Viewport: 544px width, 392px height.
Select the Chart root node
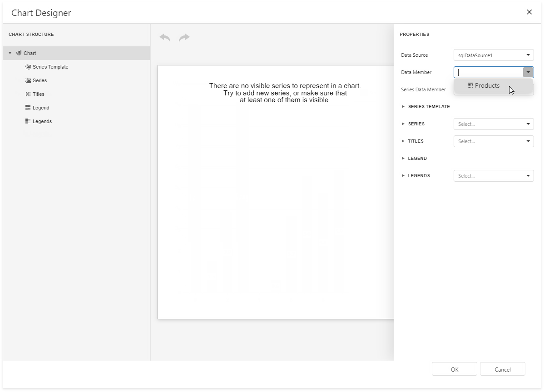(x=30, y=53)
